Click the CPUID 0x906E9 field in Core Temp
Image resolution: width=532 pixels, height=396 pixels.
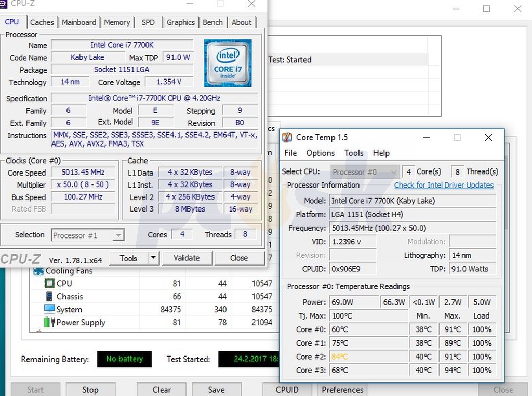tap(353, 269)
